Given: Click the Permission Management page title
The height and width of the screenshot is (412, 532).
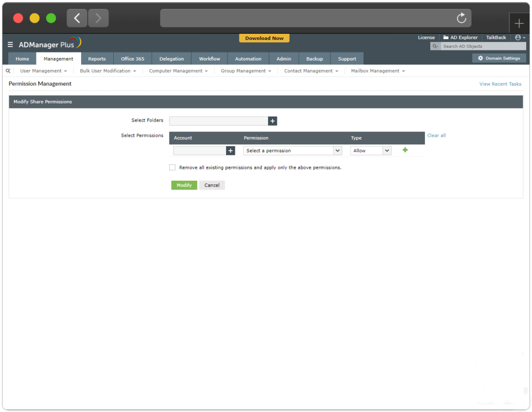Looking at the screenshot, I should click(x=40, y=84).
